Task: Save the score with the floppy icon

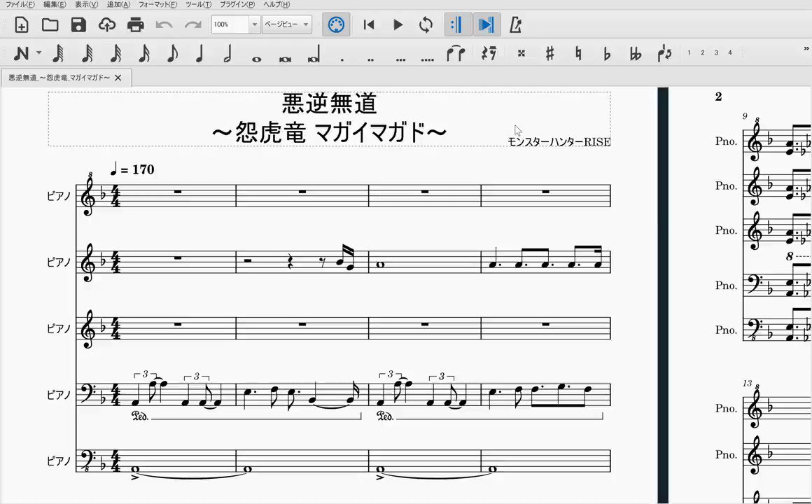Action: pyautogui.click(x=78, y=24)
